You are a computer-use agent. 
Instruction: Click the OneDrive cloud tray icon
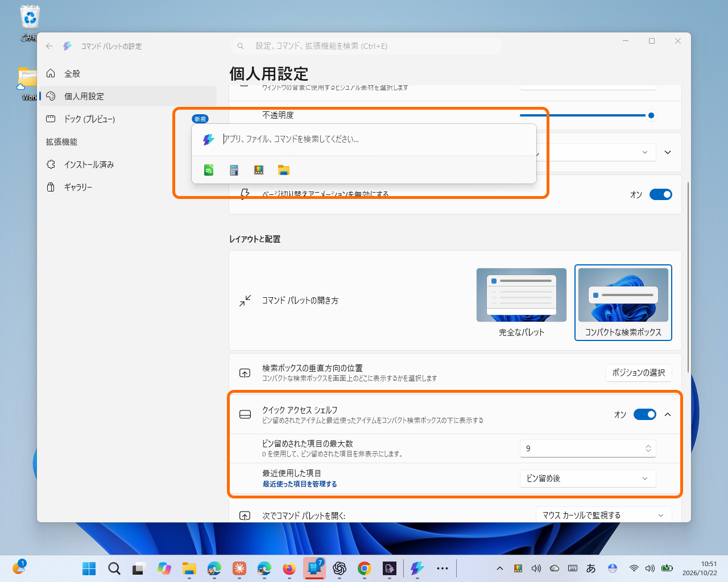(x=555, y=568)
